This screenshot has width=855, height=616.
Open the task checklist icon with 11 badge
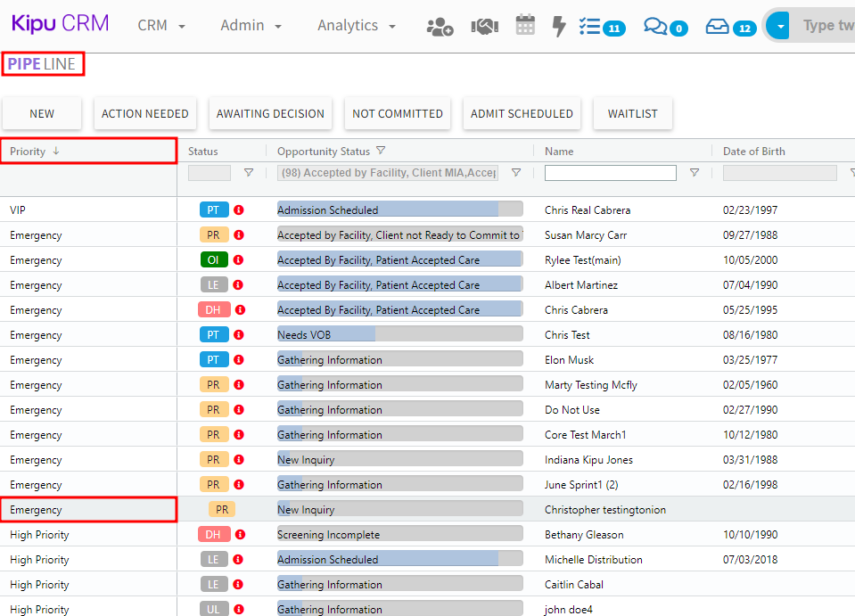pos(590,27)
